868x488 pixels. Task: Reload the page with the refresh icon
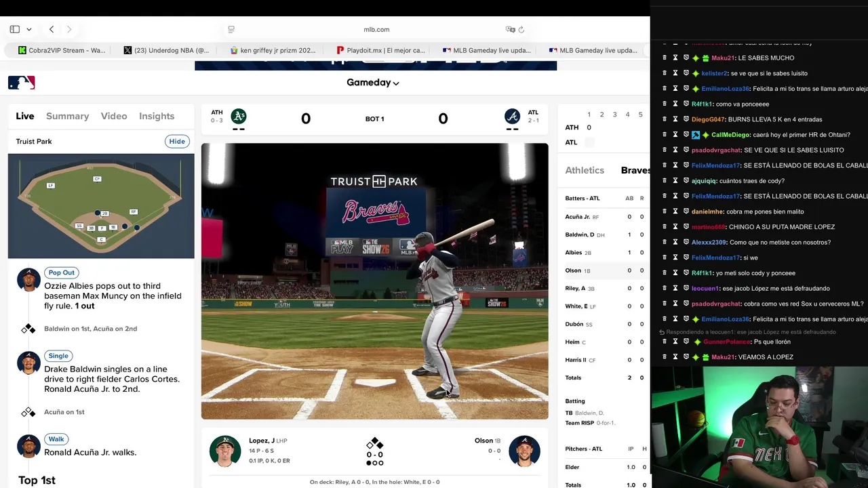click(521, 29)
